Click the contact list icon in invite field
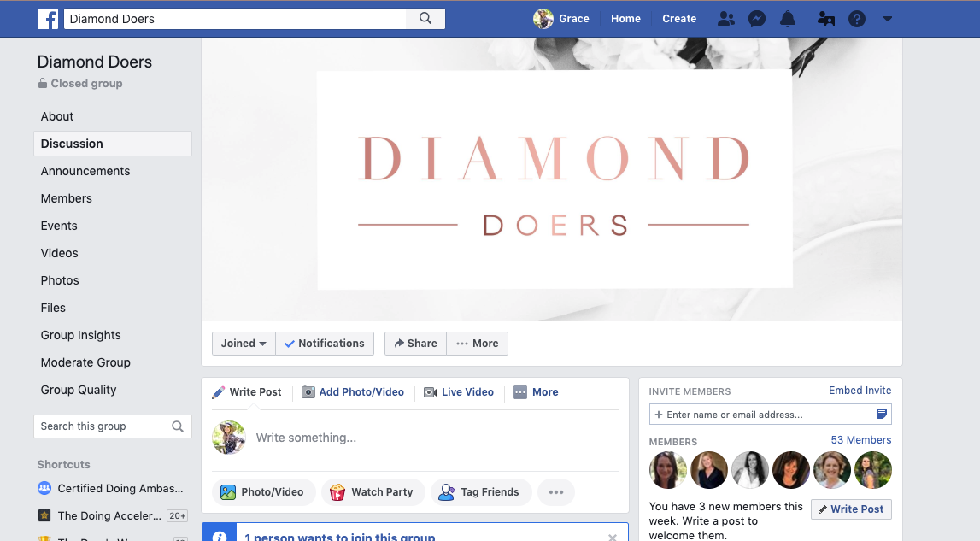The image size is (980, 541). coord(881,414)
